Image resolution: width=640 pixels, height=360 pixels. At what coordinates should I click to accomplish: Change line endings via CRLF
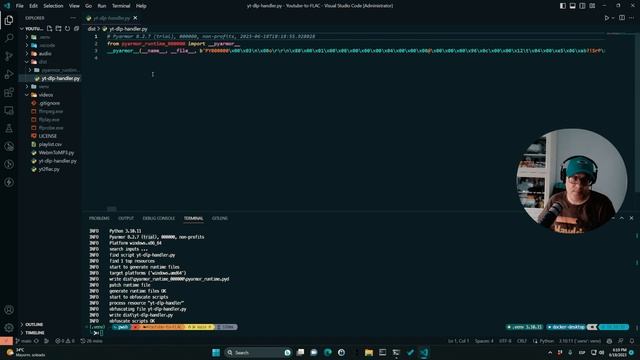coord(522,341)
